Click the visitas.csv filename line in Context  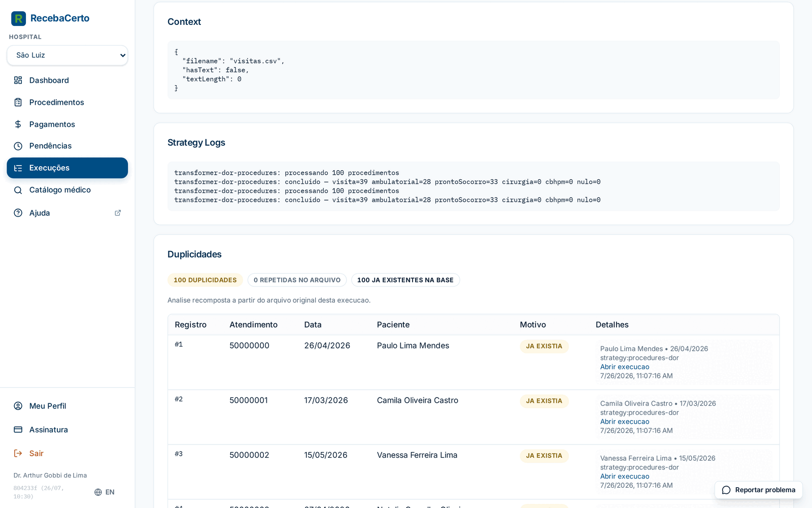(x=233, y=61)
